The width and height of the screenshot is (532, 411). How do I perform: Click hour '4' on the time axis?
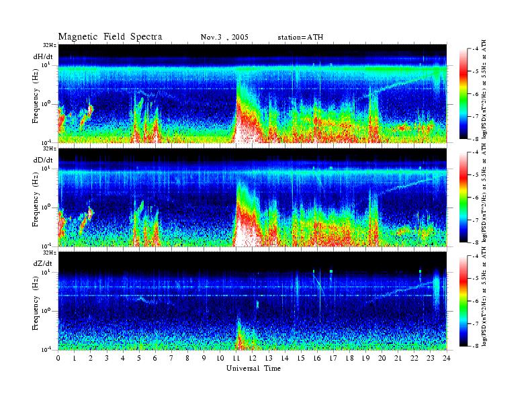(123, 359)
